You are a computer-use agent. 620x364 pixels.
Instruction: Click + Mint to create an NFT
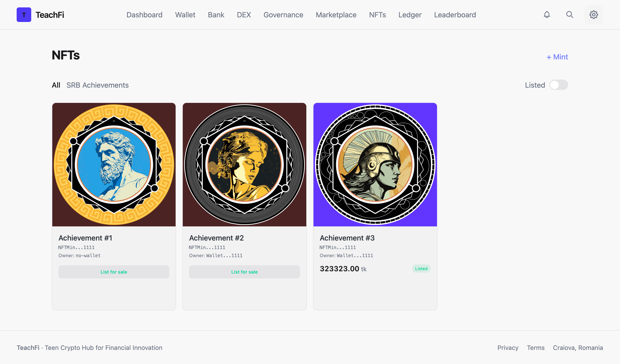tap(557, 57)
